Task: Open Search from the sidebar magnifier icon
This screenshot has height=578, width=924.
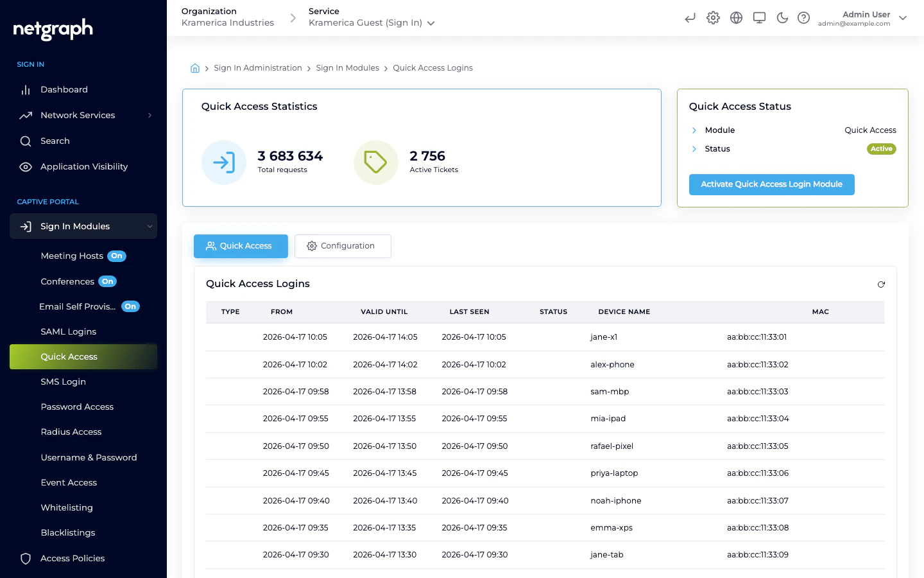Action: [26, 141]
